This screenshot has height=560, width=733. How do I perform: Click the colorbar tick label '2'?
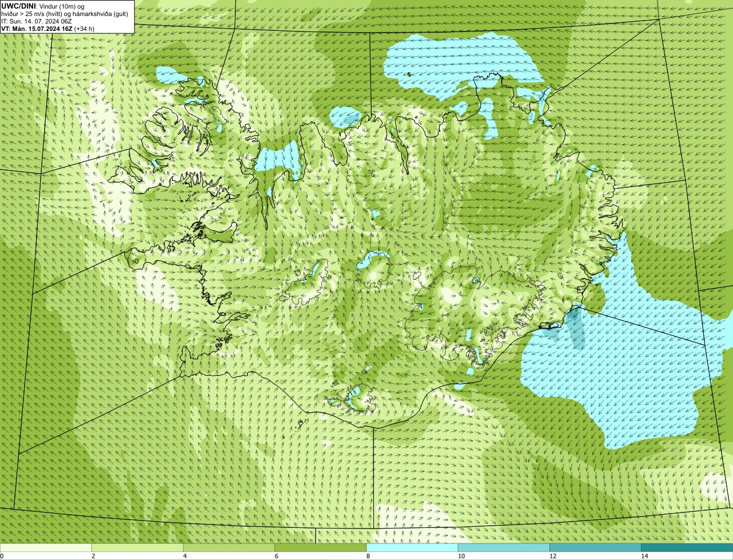[93, 556]
